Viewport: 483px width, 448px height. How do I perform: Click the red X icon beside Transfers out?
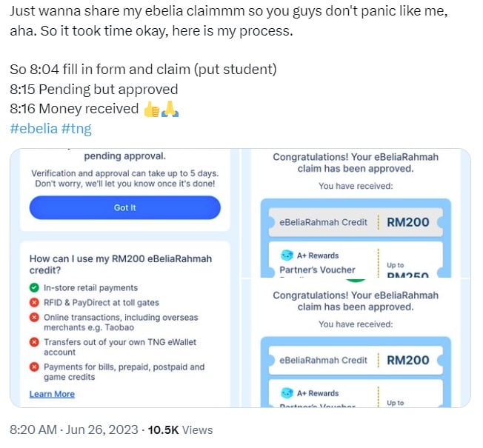coord(34,342)
